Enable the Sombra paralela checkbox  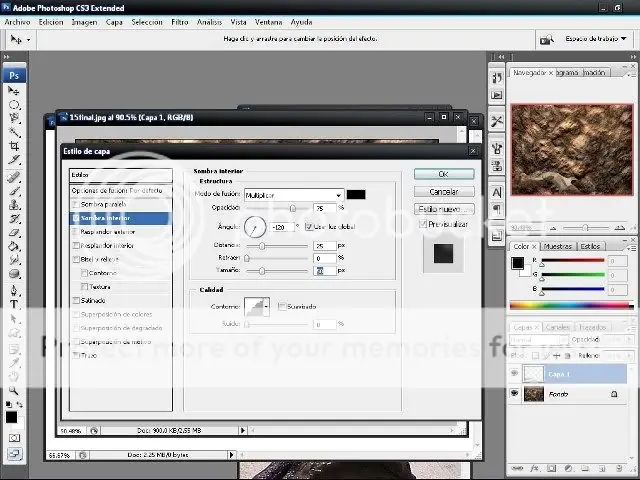pos(76,204)
